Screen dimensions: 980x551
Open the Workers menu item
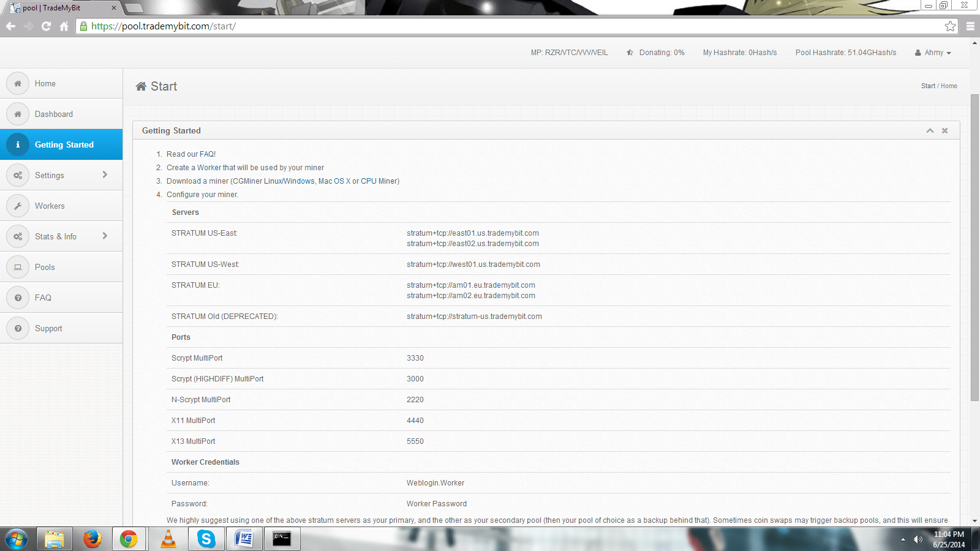61,206
